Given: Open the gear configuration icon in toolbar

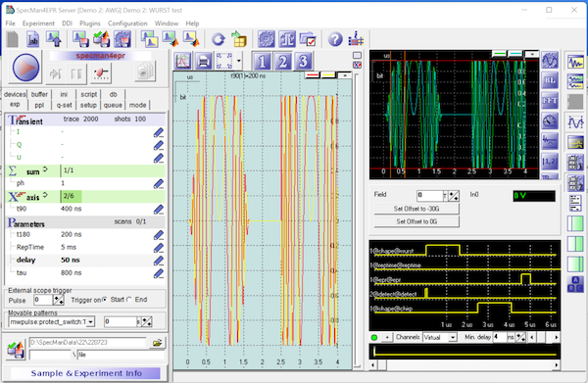Looking at the screenshot, I should [267, 39].
